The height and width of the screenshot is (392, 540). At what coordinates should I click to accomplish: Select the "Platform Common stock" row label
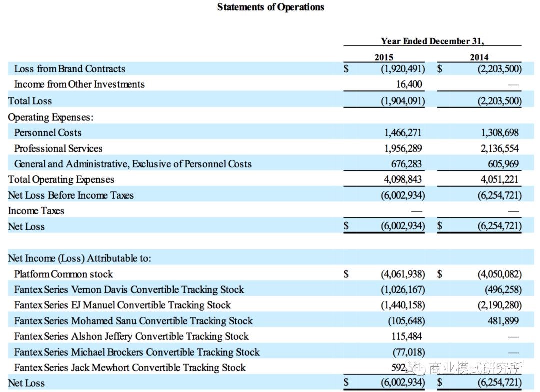(63, 274)
